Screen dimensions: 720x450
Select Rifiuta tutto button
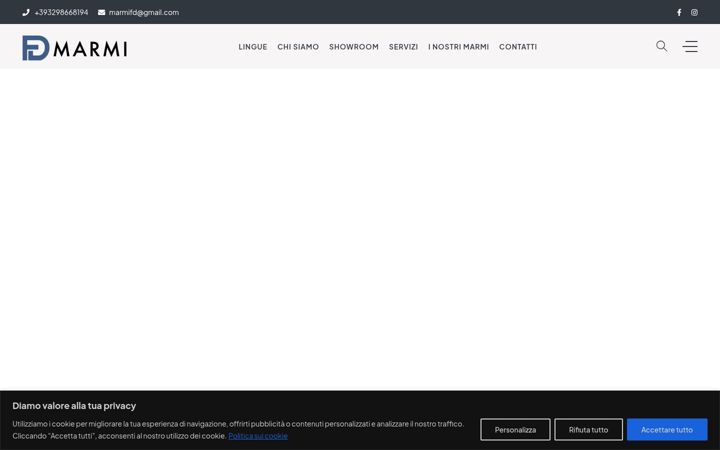click(588, 430)
